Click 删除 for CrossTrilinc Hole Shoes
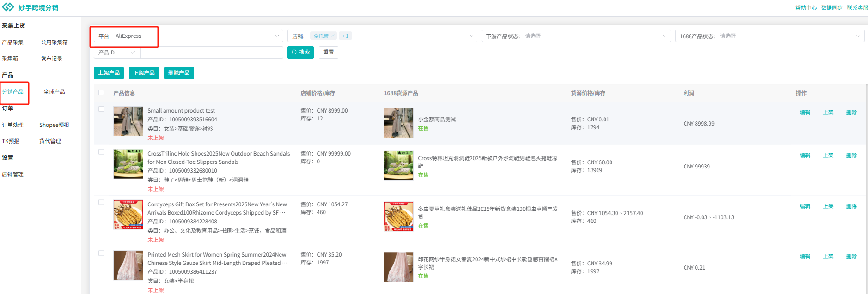Screen dimensions: 868x294 851,156
